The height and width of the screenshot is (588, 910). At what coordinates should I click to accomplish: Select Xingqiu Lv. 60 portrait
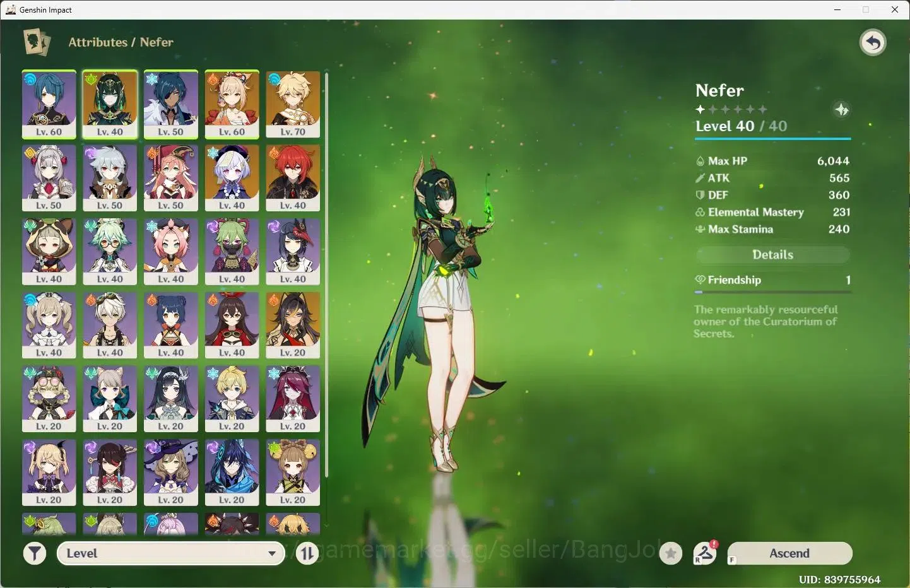click(x=49, y=104)
